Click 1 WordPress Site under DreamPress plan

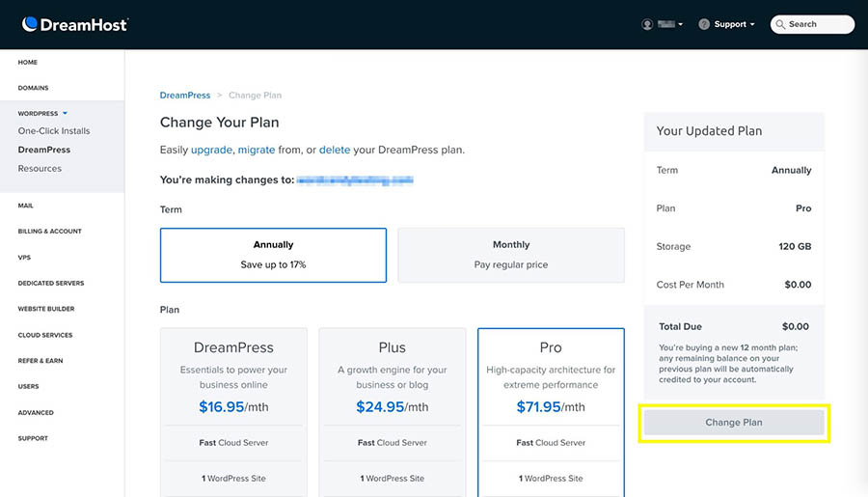click(233, 478)
